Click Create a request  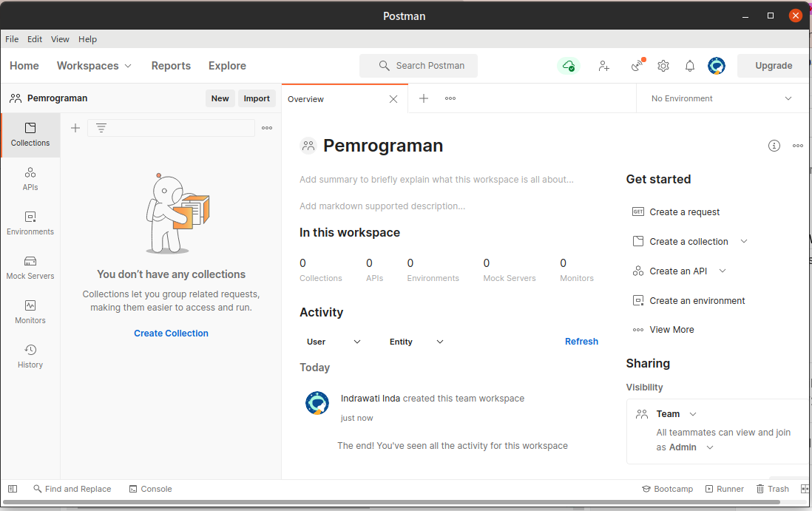coord(677,211)
